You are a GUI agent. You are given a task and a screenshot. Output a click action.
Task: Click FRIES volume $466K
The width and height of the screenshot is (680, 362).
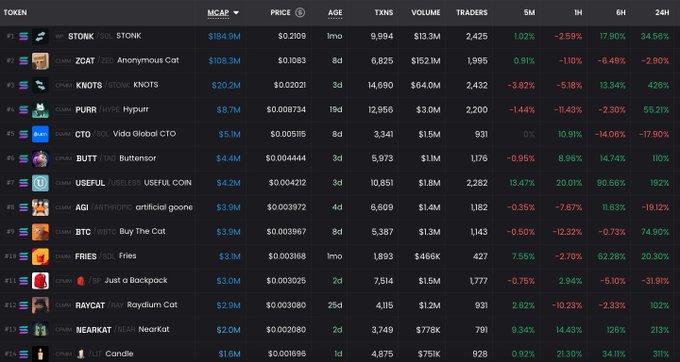427,257
